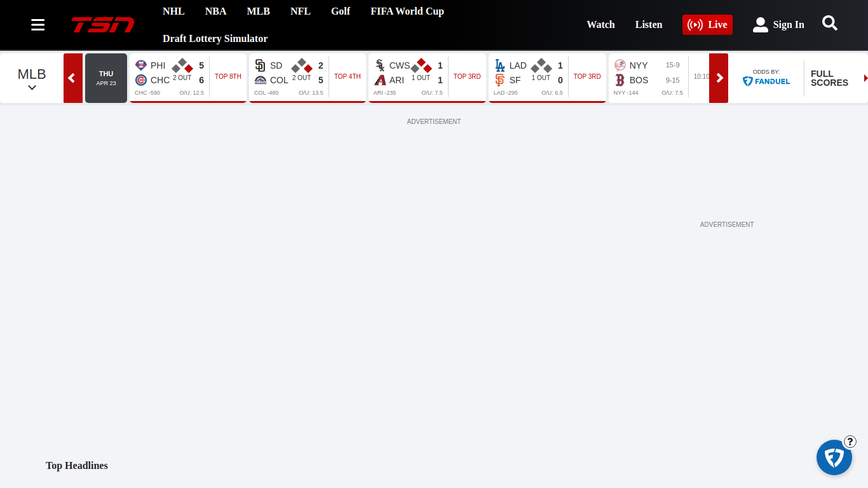Click NYY -144 odds
The height and width of the screenshot is (488, 868).
click(626, 93)
